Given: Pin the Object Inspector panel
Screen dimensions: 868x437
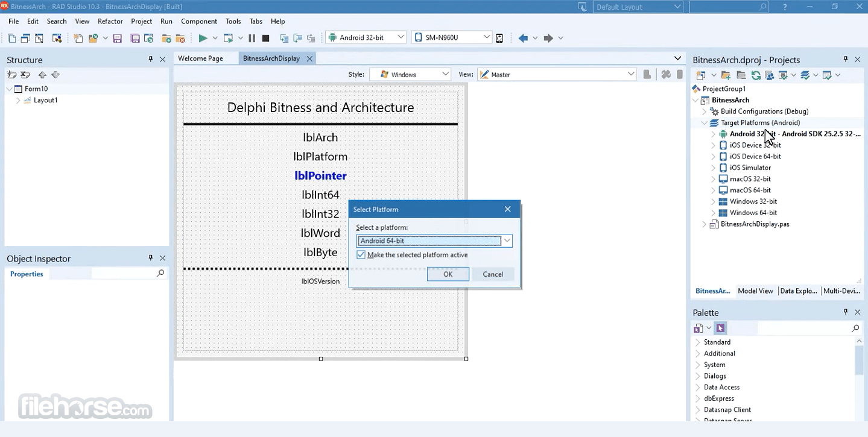Looking at the screenshot, I should (x=151, y=258).
